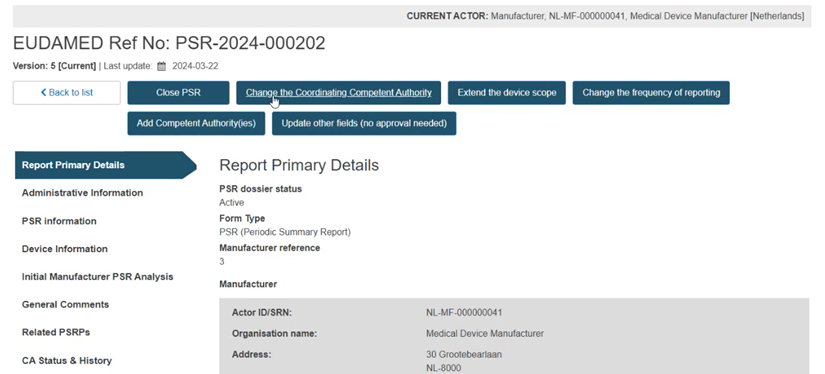Click the Current Actor banner text
Viewport: 825px width, 374px height.
point(605,16)
